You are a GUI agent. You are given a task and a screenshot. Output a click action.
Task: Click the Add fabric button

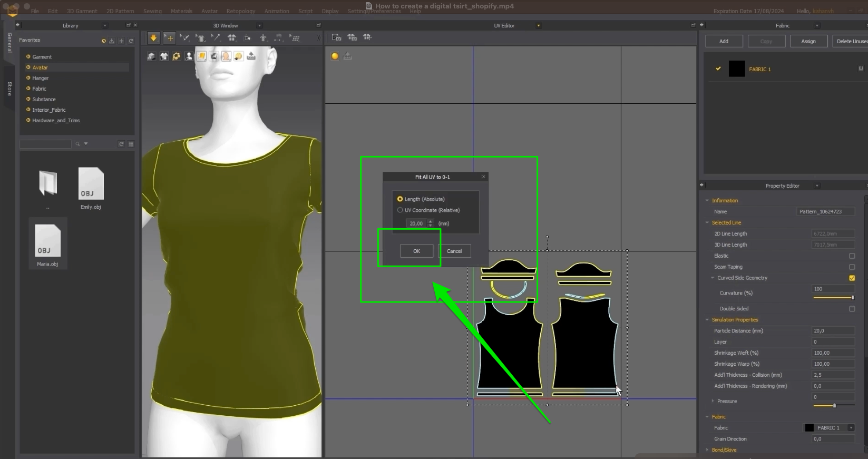[x=724, y=41]
